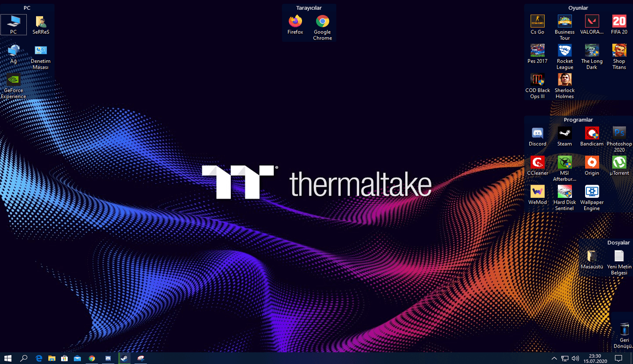
Task: Launch COD Black Ops III icon
Action: point(538,86)
